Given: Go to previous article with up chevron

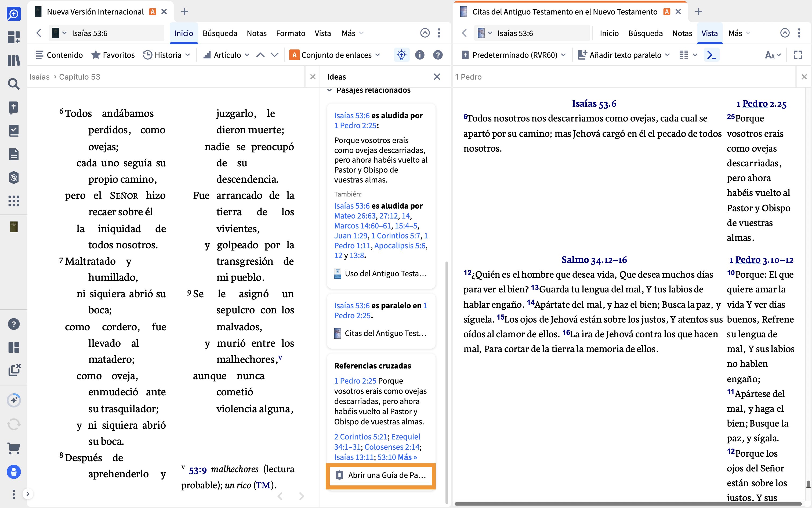Looking at the screenshot, I should (260, 55).
